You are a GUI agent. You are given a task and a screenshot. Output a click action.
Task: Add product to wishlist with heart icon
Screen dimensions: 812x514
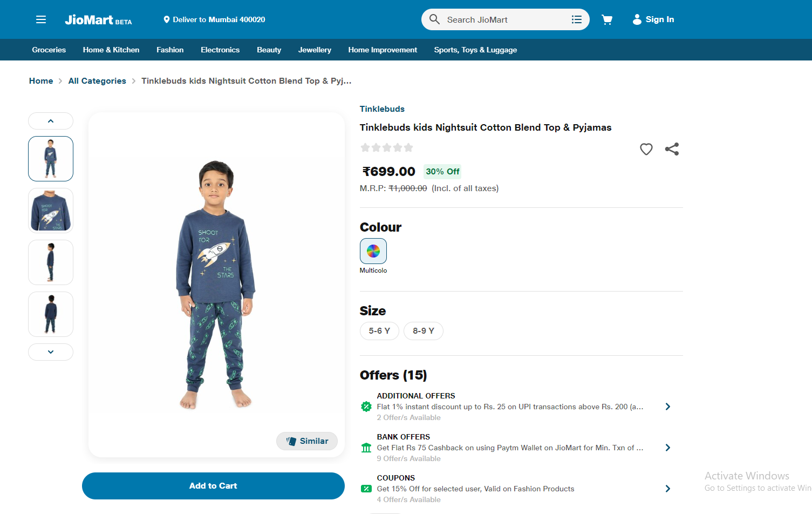(x=646, y=149)
